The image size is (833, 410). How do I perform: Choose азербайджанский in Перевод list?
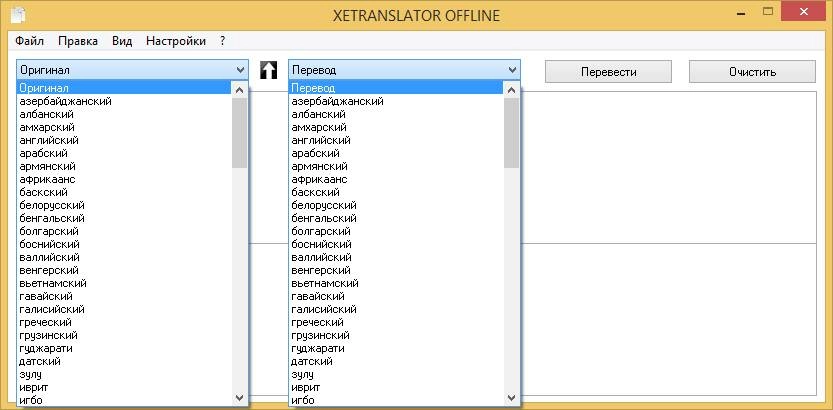[396, 101]
